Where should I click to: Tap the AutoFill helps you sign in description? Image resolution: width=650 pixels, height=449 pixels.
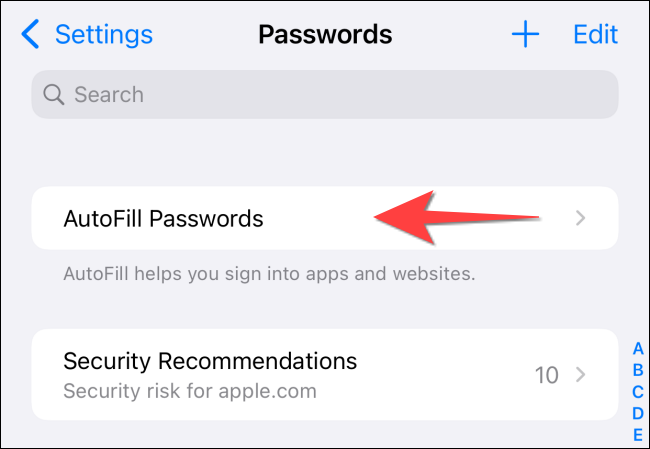pos(269,274)
